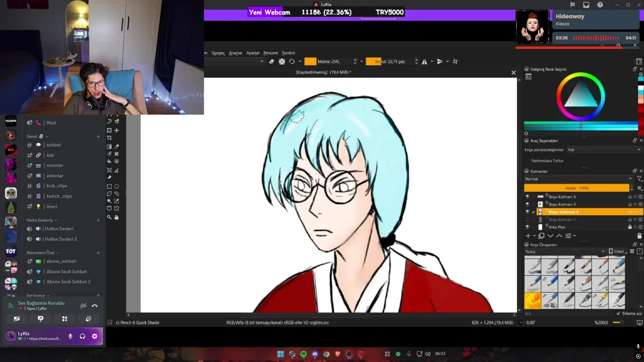Collapse Halka Sesleniş category
The height and width of the screenshot is (362, 644).
pos(42,220)
